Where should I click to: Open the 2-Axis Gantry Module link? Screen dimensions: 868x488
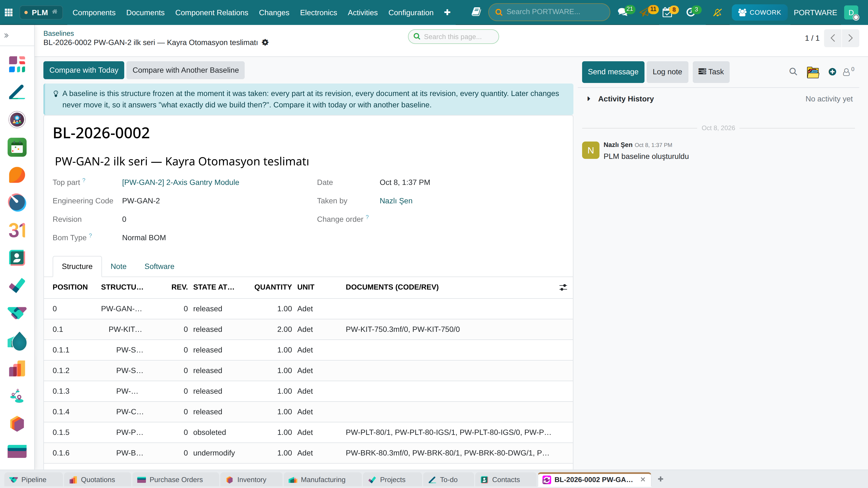[x=181, y=182]
